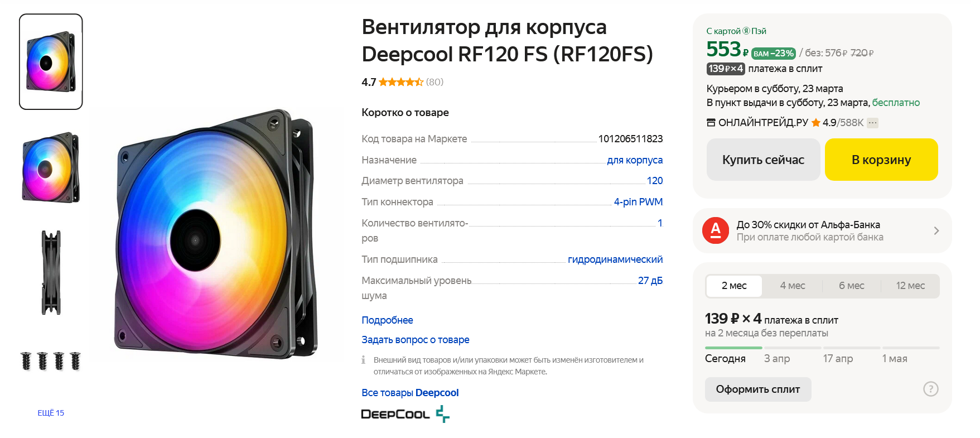Click the seller's orange star rating icon
The image size is (980, 438).
[x=816, y=123]
